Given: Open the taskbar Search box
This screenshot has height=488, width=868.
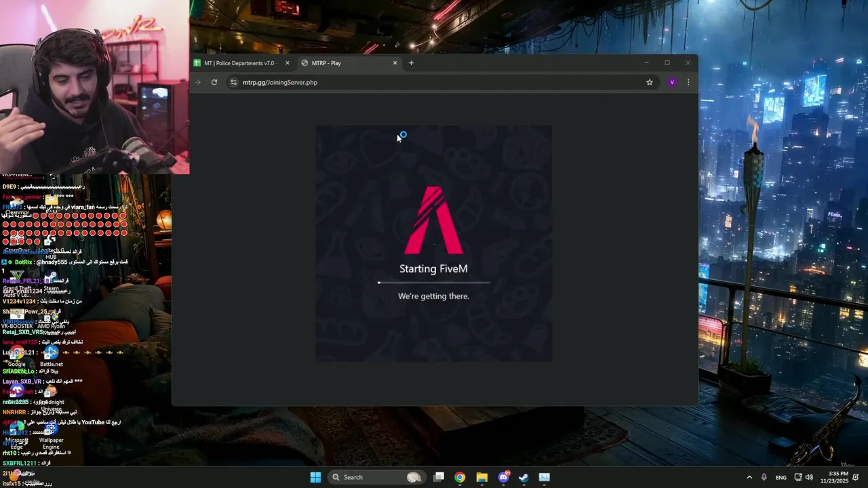Looking at the screenshot, I should [x=377, y=477].
